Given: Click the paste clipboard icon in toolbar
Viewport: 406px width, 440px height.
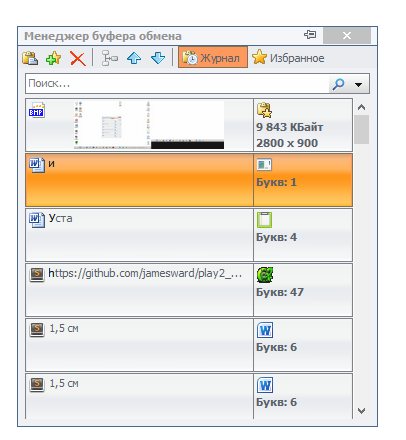Looking at the screenshot, I should click(30, 58).
